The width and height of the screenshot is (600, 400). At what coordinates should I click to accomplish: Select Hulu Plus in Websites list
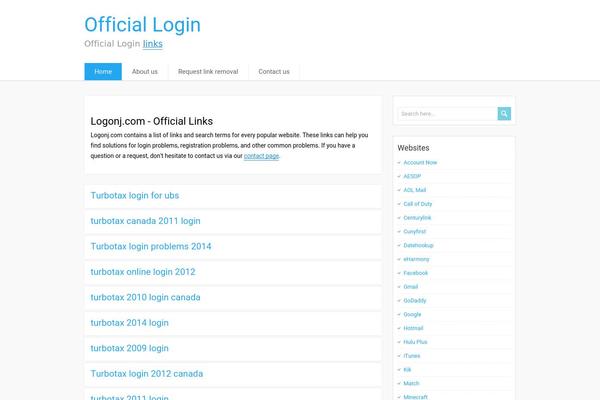coord(415,342)
